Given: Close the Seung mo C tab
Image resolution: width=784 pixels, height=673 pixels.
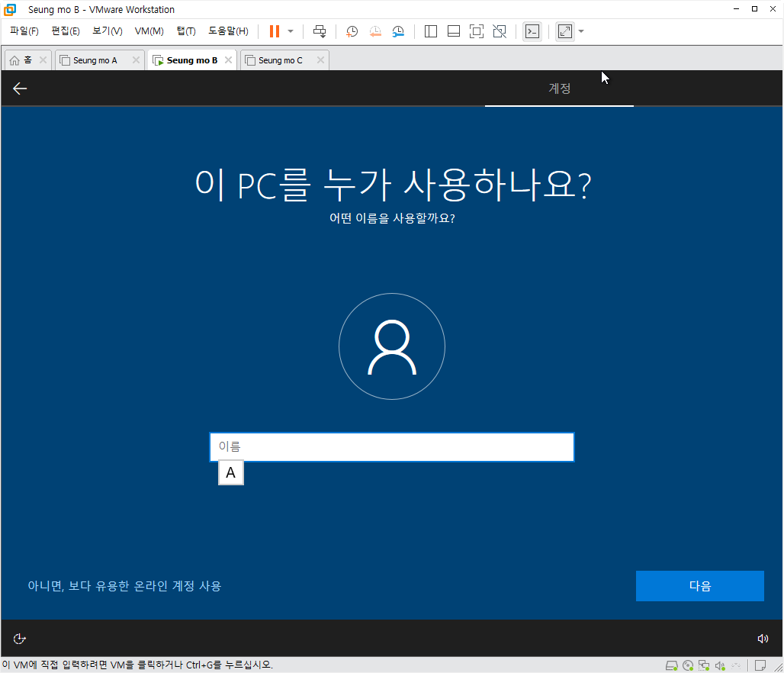Looking at the screenshot, I should click(x=320, y=60).
